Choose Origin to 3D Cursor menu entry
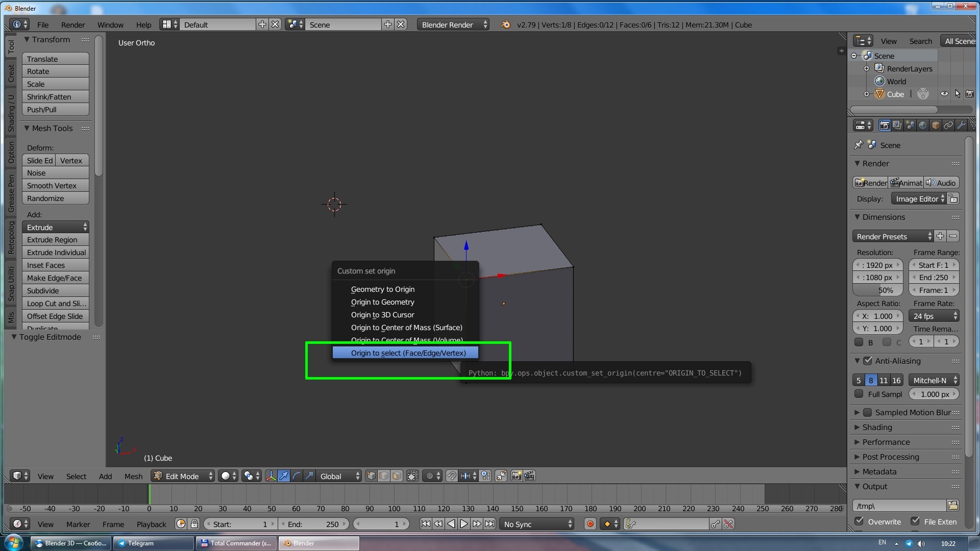Image resolution: width=980 pixels, height=551 pixels. click(382, 315)
